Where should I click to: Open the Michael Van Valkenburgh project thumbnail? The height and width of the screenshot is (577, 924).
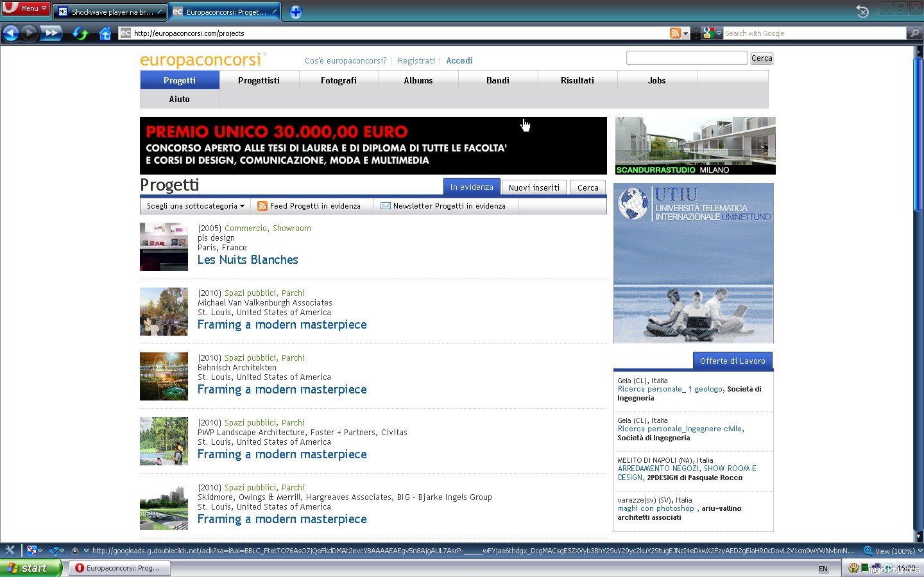(x=164, y=311)
